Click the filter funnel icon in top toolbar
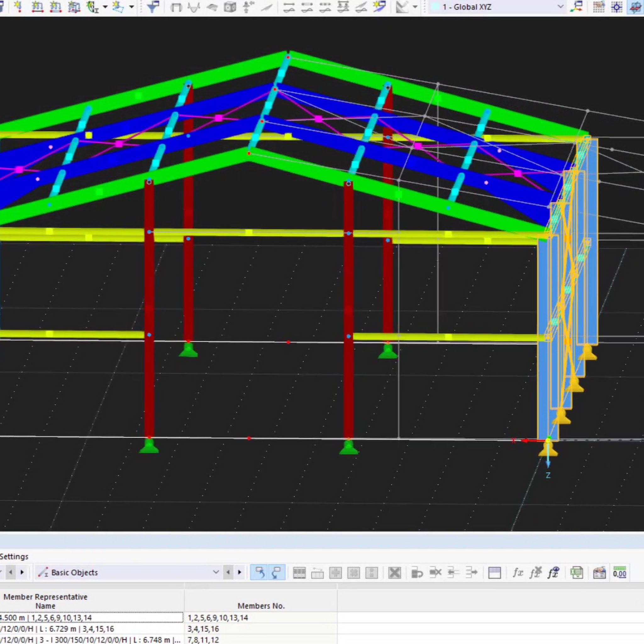 153,7
